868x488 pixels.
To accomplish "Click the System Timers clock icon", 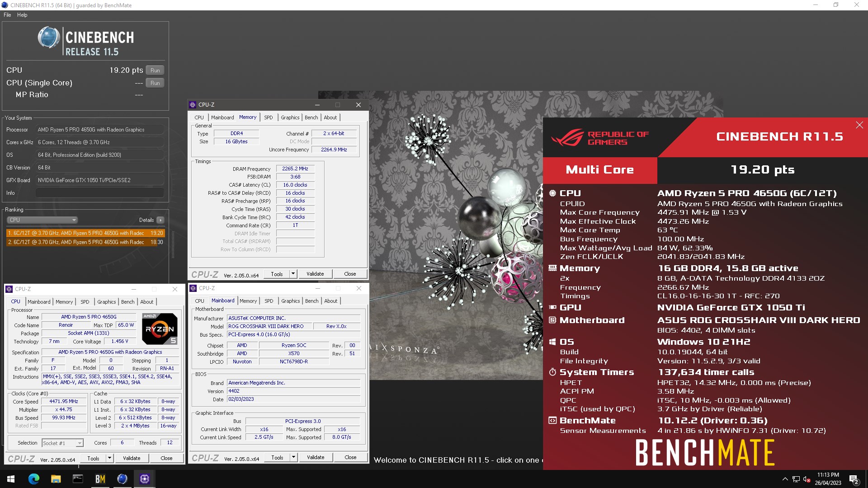I will tap(552, 372).
